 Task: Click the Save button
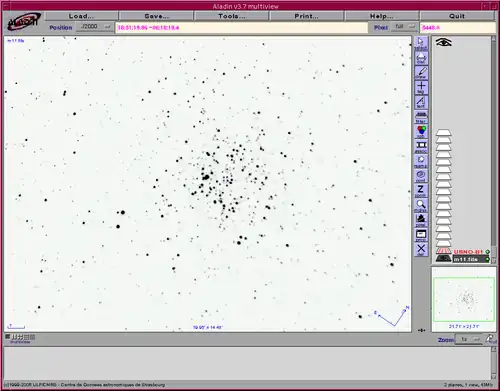(x=157, y=16)
